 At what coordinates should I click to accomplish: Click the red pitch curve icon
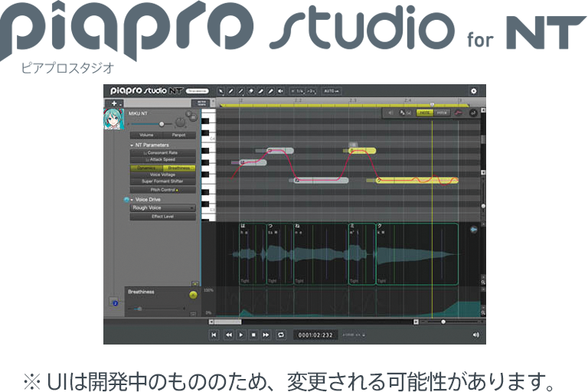(459, 113)
